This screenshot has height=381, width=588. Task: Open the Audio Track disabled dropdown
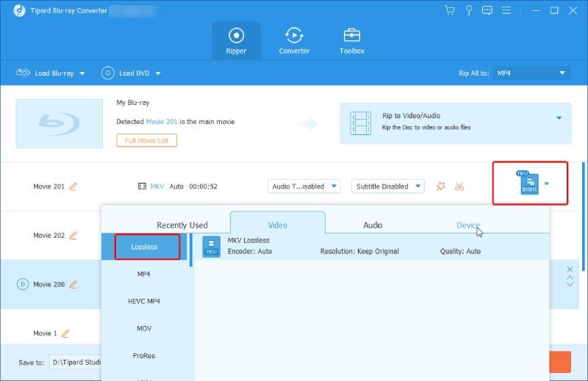pos(304,186)
